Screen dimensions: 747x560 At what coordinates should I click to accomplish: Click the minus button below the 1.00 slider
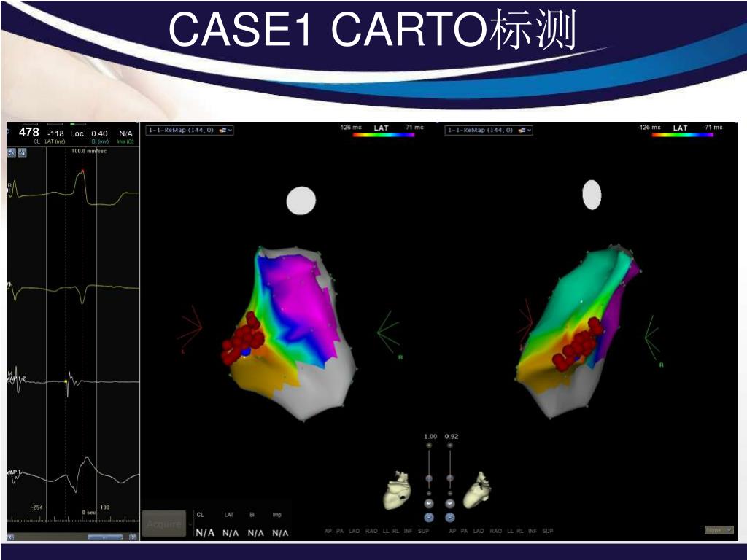tap(429, 494)
